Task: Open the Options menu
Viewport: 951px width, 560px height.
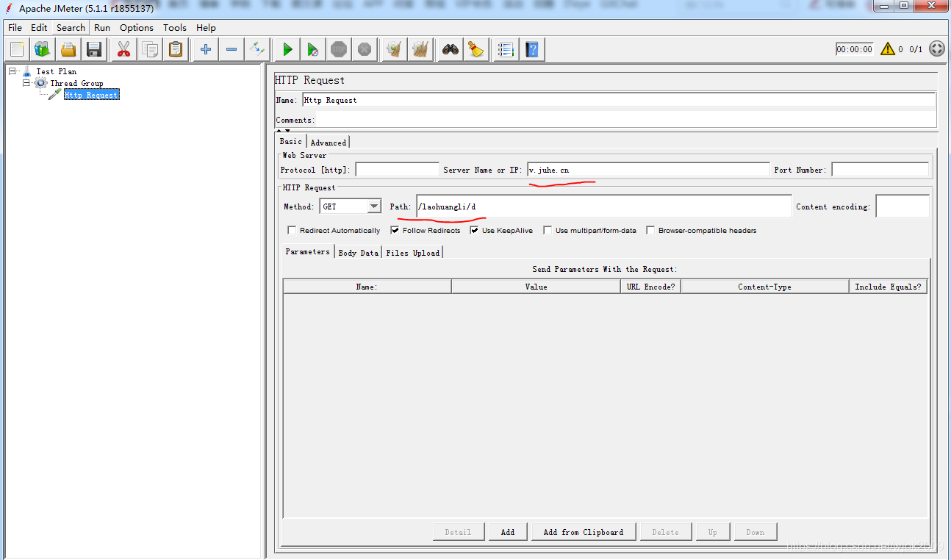Action: pyautogui.click(x=137, y=28)
